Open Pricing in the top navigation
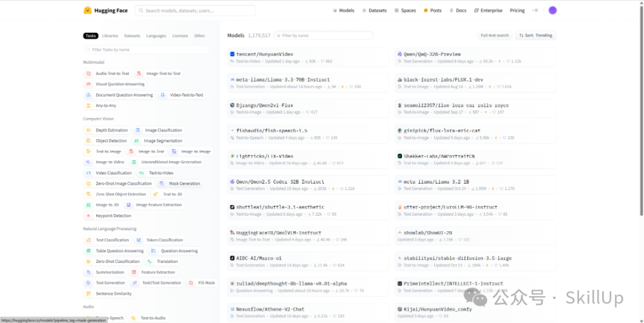This screenshot has width=644, height=323. [517, 10]
